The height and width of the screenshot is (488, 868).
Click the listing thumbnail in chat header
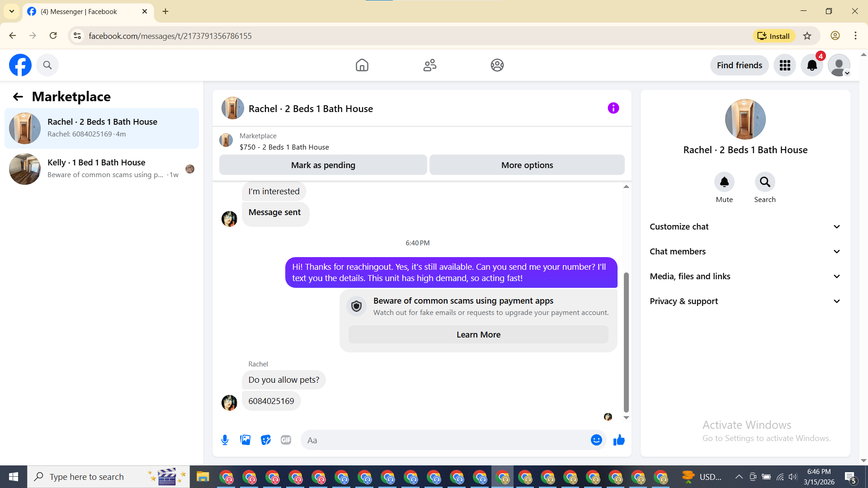[x=233, y=108]
